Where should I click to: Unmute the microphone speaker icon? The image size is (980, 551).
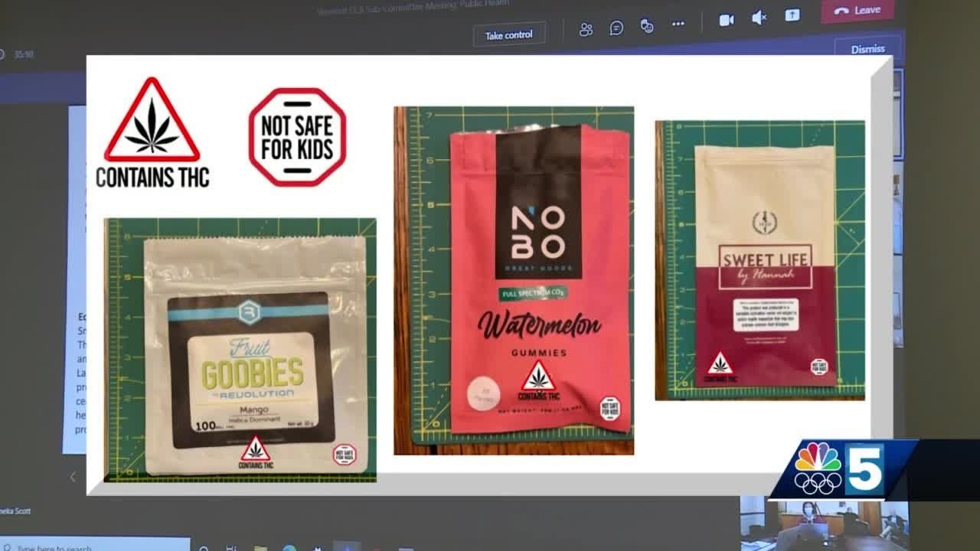[759, 18]
